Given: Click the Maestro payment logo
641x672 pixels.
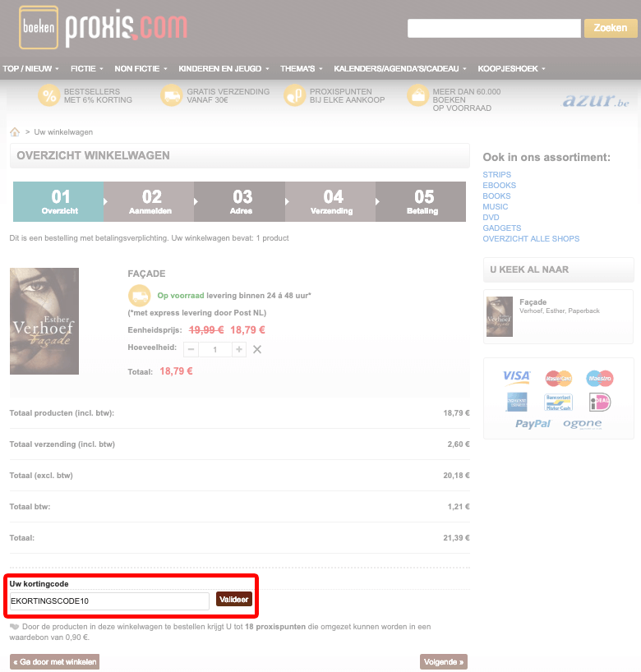Looking at the screenshot, I should click(x=600, y=378).
